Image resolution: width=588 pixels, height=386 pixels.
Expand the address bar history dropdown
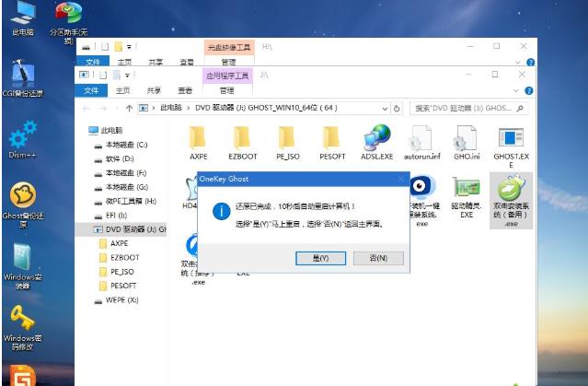point(385,109)
